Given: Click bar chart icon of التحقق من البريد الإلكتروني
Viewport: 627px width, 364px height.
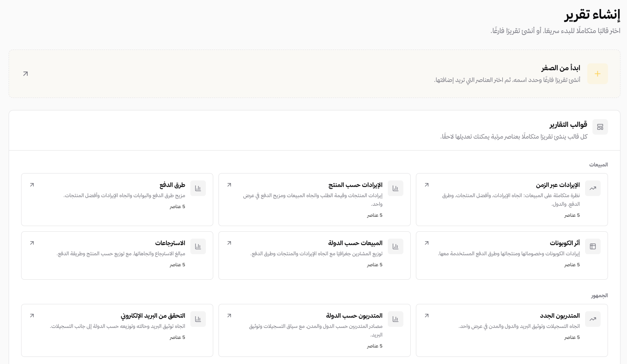Looking at the screenshot, I should [x=198, y=319].
